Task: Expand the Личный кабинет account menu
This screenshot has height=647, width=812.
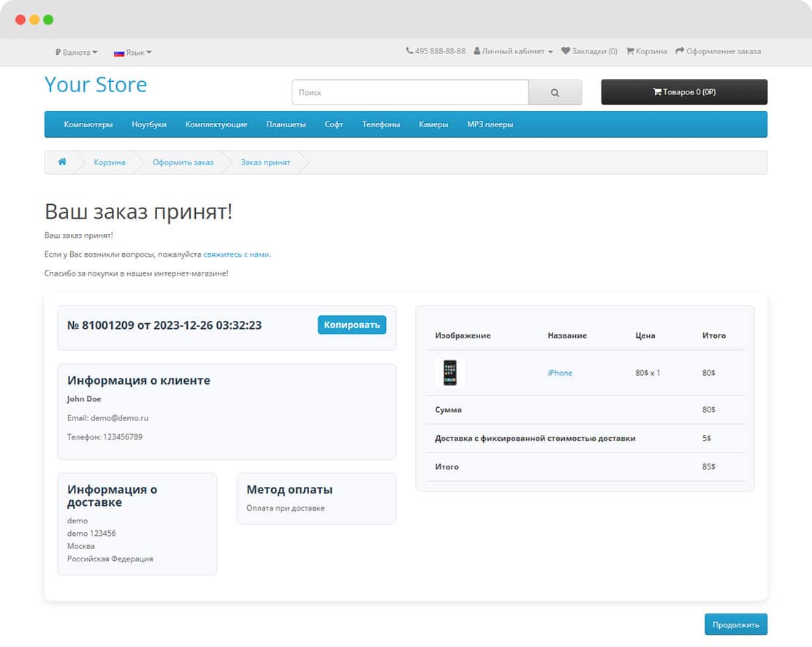Action: point(513,51)
